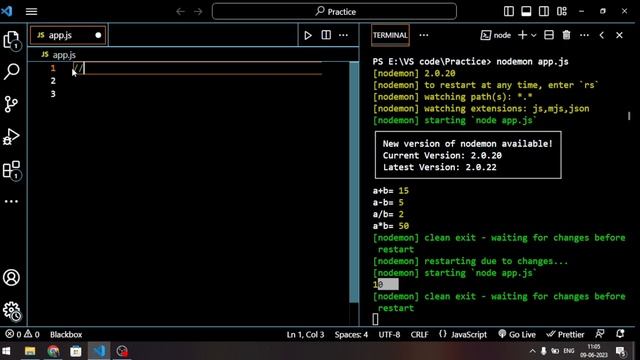Click editor vertical scrollbar
640x360 pixels.
coord(354,182)
